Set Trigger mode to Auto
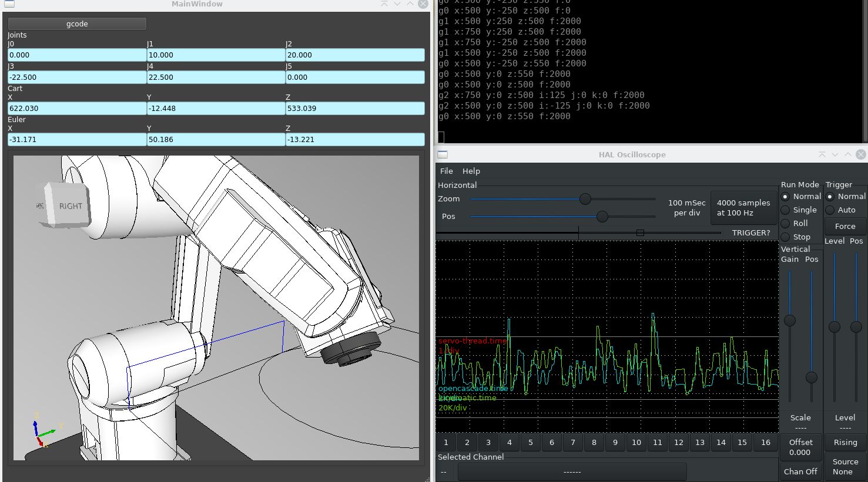Image resolution: width=868 pixels, height=482 pixels. point(830,210)
